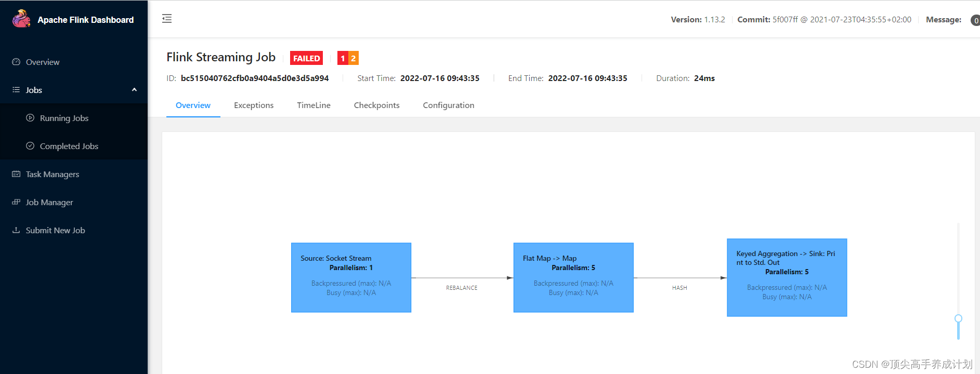Switch to the TimeLine tab
980x374 pixels.
point(313,105)
